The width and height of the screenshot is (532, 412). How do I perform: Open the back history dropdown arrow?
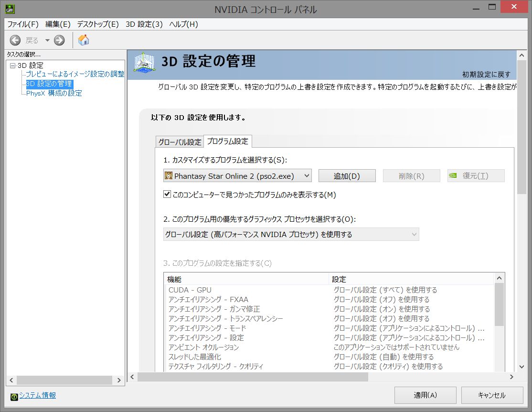(x=47, y=41)
